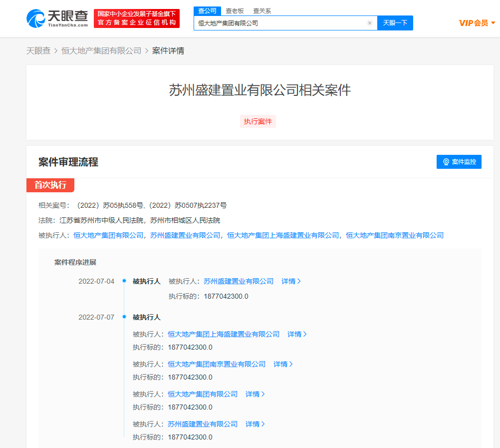Expand 详情 next to 恒大地产集团南京置业有限公司

tap(283, 364)
